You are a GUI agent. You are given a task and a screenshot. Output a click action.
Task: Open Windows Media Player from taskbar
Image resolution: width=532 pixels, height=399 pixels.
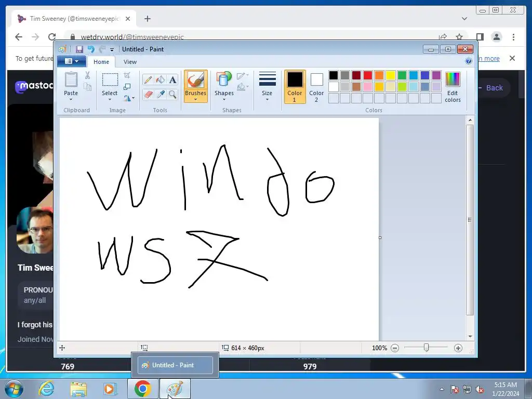point(110,389)
